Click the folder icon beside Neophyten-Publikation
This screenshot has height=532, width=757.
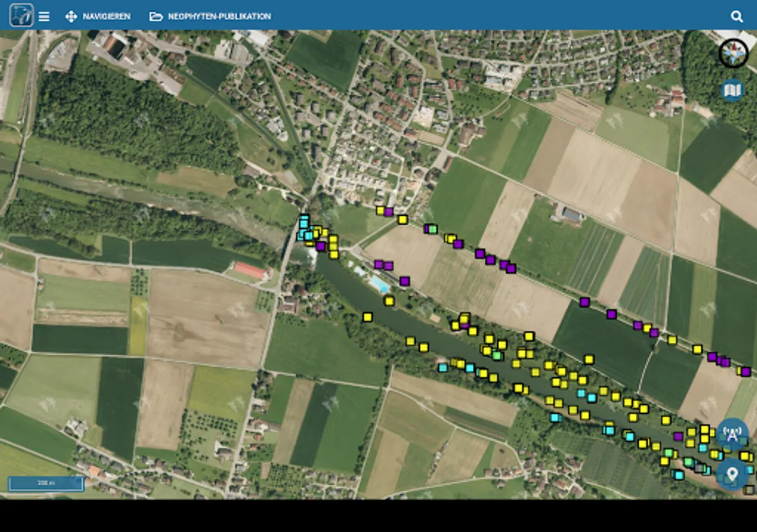point(156,17)
